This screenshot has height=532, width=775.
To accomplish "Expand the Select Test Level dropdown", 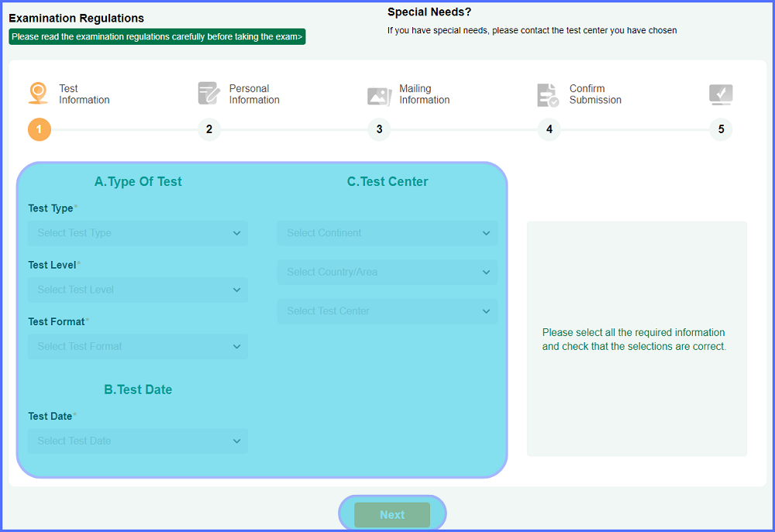I will (x=138, y=290).
